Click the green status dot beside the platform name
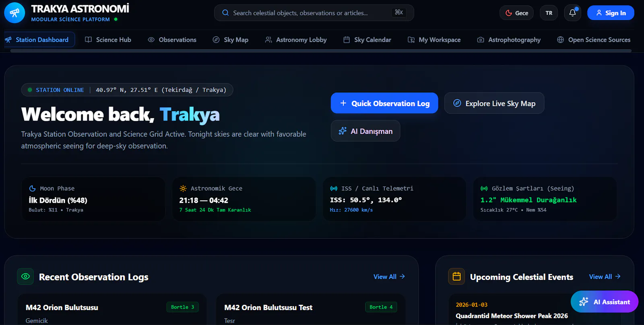The width and height of the screenshot is (644, 325). pyautogui.click(x=116, y=19)
